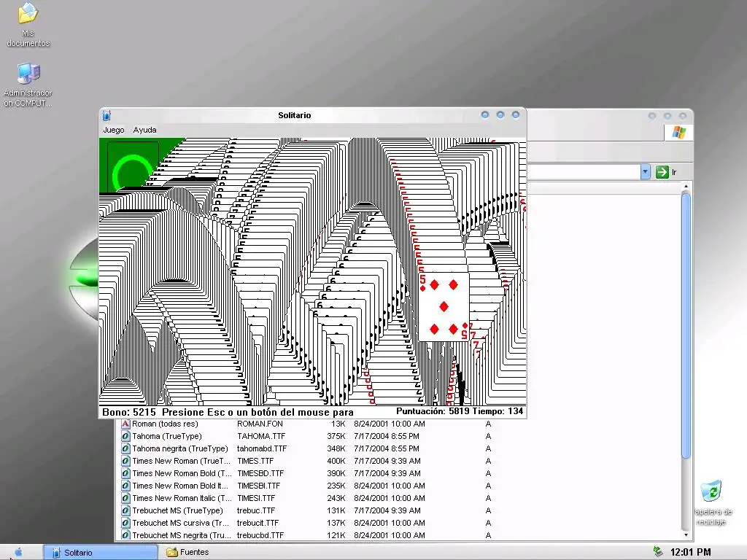Image resolution: width=747 pixels, height=560 pixels.
Task: Click the ROMAN.FON filename cell
Action: pos(260,424)
